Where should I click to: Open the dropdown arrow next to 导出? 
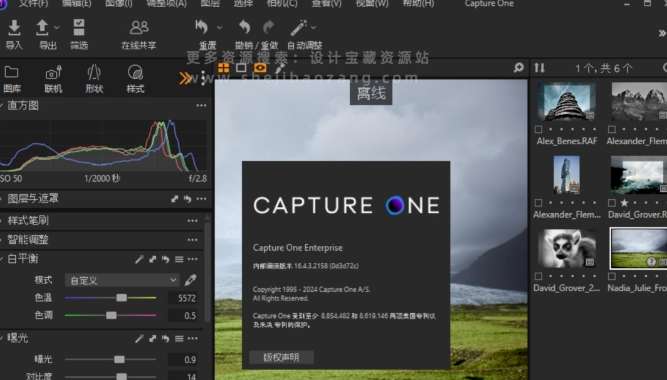pos(57,27)
